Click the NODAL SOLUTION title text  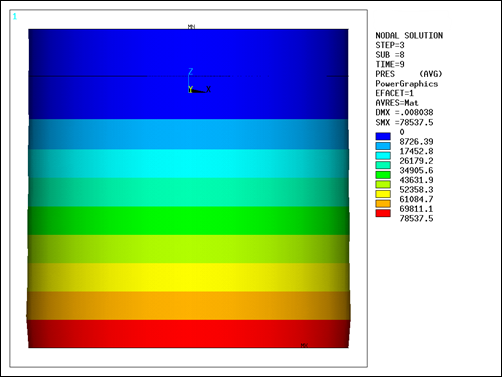[409, 35]
